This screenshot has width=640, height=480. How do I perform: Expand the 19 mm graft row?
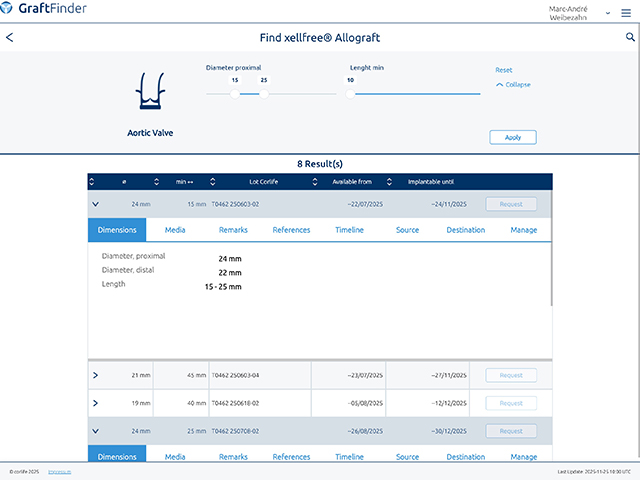point(95,403)
